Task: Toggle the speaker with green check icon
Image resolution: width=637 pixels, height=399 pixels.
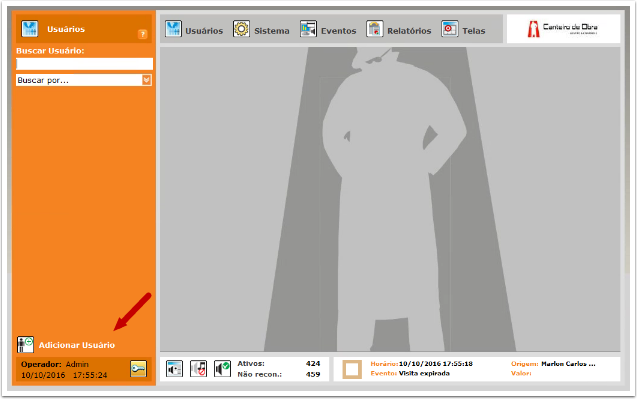Action: pyautogui.click(x=223, y=369)
